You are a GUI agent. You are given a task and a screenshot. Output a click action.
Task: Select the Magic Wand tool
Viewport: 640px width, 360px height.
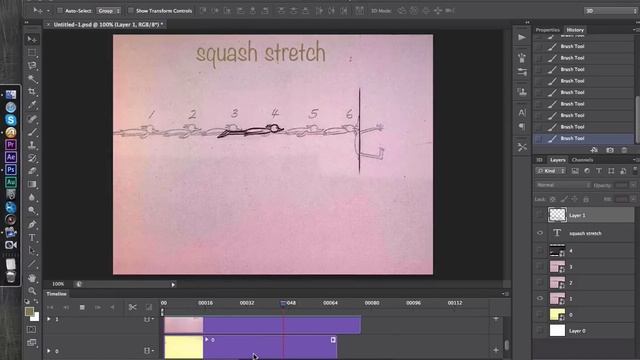32,78
